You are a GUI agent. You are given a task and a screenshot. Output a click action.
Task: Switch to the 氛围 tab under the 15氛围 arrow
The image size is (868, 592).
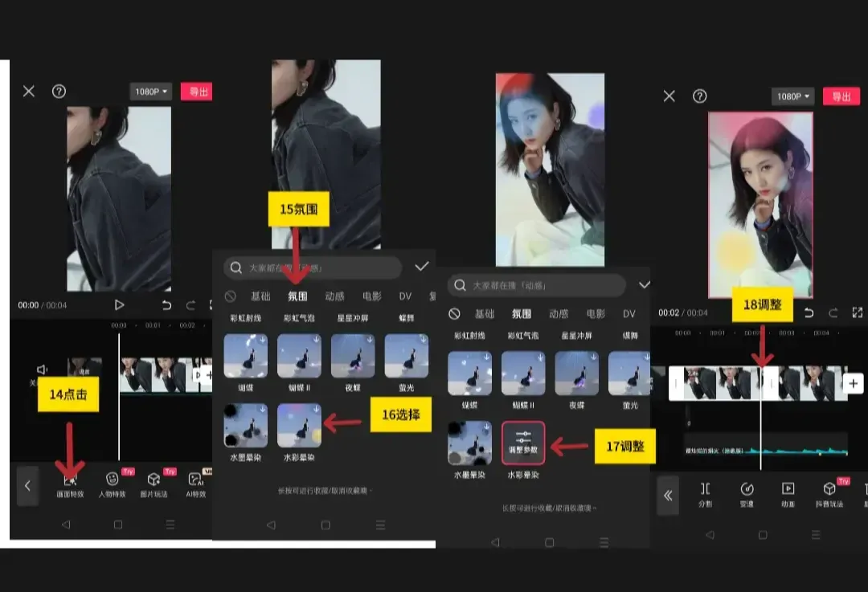[x=297, y=296]
